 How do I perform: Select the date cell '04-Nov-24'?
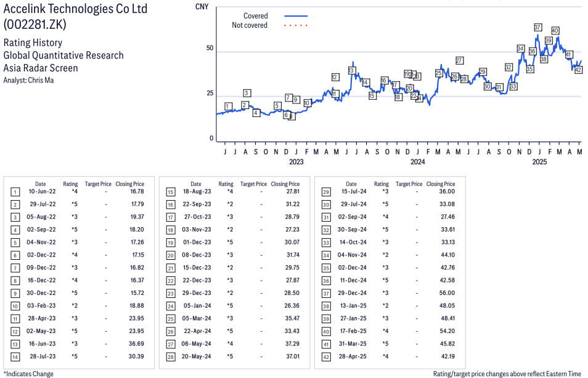352,255
